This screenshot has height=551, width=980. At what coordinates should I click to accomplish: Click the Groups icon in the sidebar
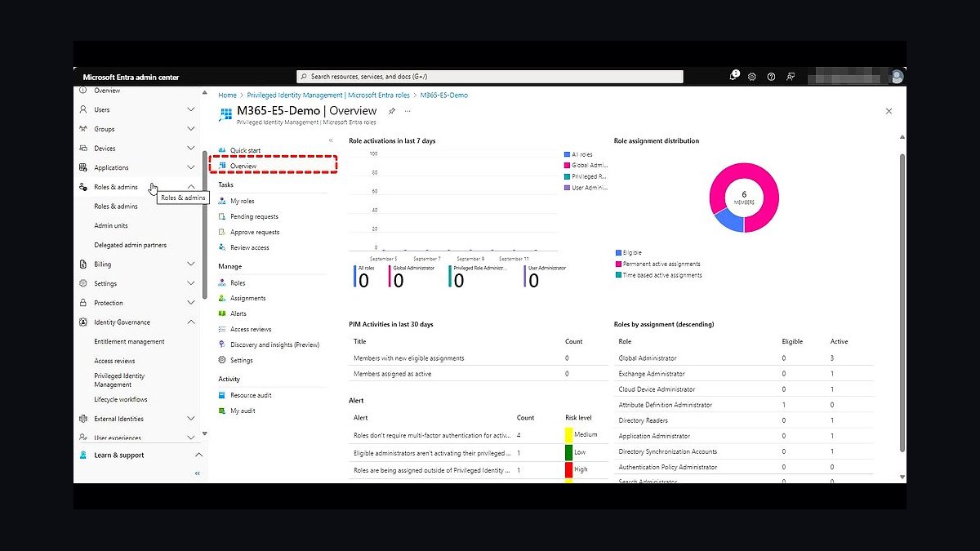tap(83, 129)
